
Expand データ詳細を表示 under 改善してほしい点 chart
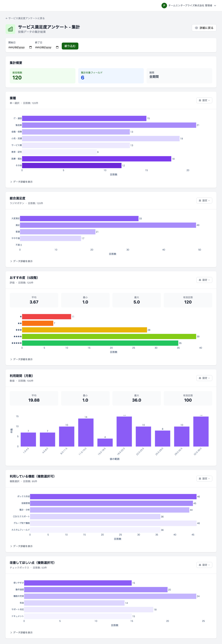click(22, 633)
